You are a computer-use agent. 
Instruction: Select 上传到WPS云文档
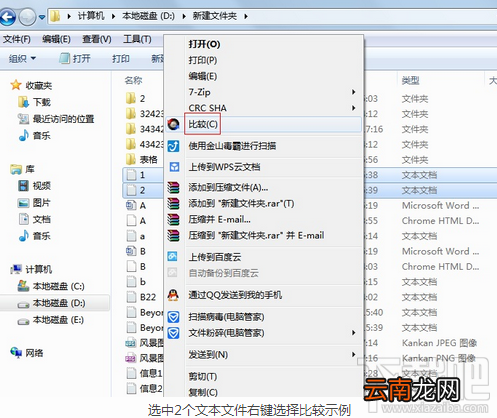(x=224, y=167)
